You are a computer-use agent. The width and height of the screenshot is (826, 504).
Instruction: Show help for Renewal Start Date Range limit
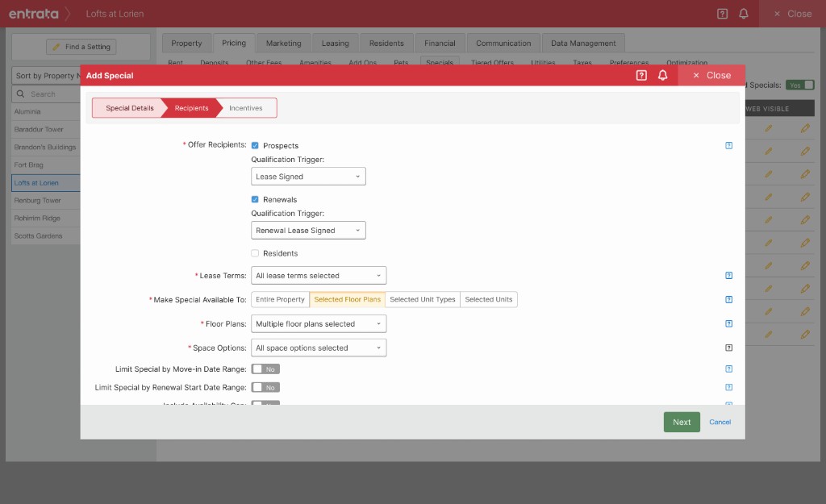[x=728, y=388]
